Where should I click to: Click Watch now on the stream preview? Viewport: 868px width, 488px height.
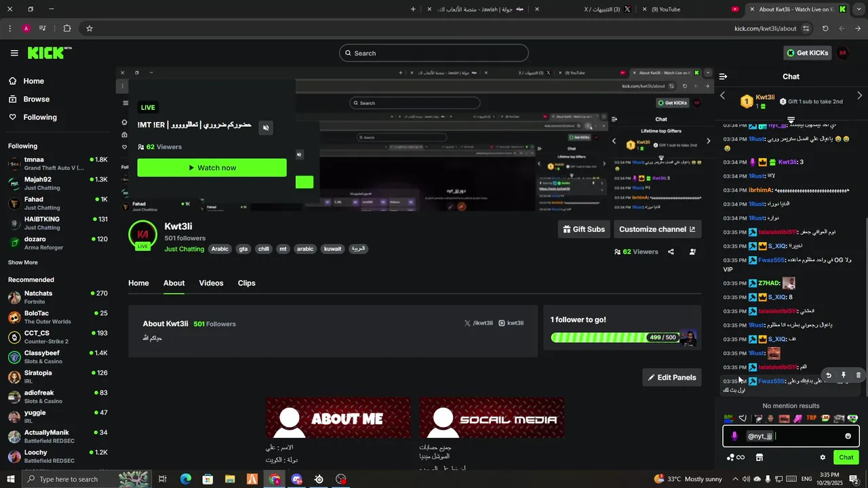pyautogui.click(x=212, y=167)
